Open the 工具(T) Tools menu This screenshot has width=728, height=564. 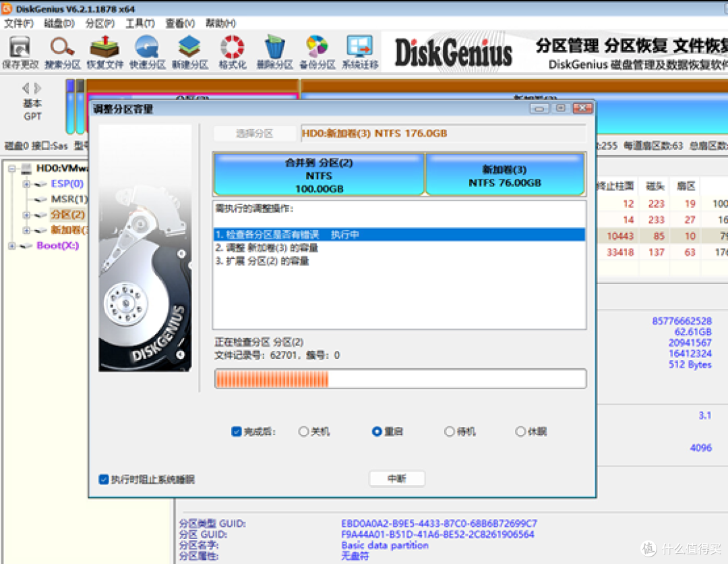tap(140, 23)
